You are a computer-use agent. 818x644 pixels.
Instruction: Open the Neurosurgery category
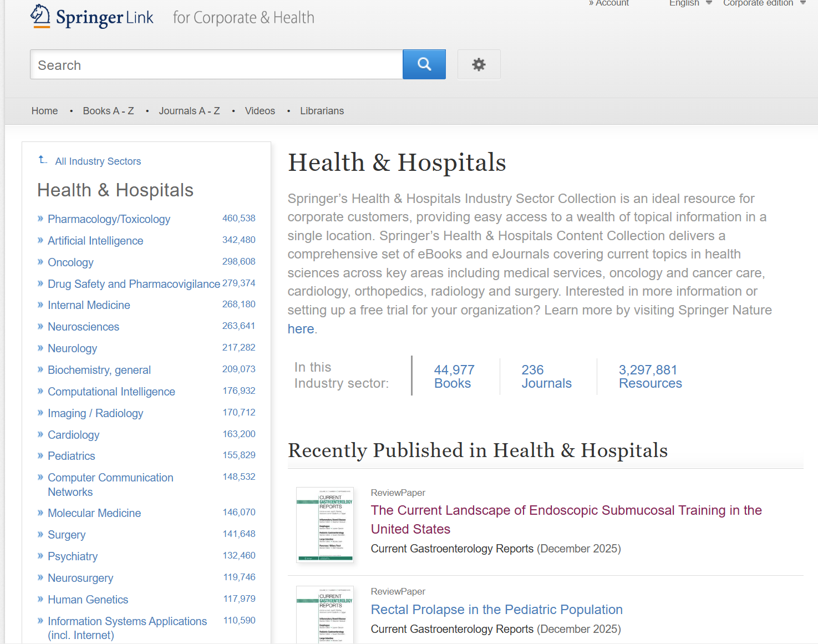[x=80, y=578]
